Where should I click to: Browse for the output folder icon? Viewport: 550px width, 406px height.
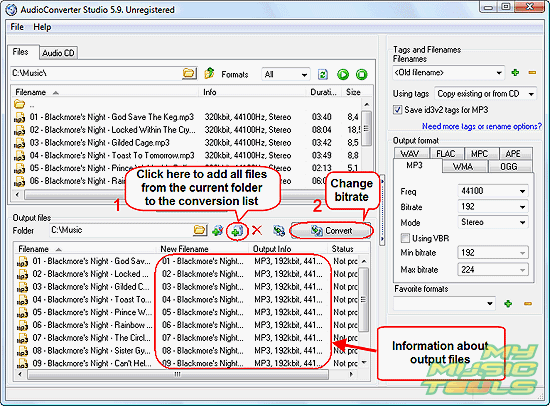pos(200,230)
